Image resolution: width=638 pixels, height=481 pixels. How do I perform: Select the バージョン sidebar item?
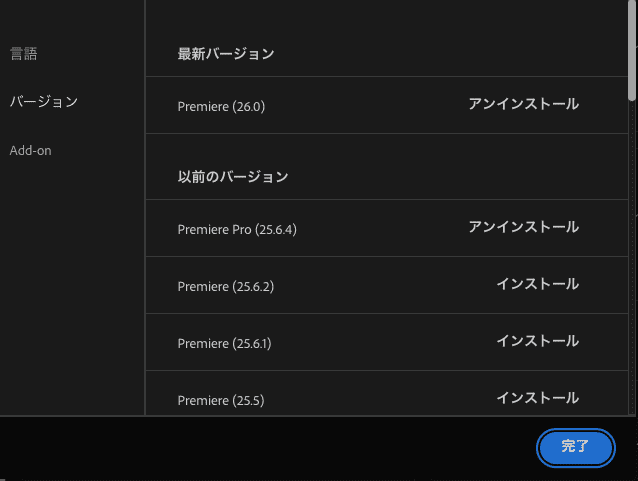tap(44, 102)
